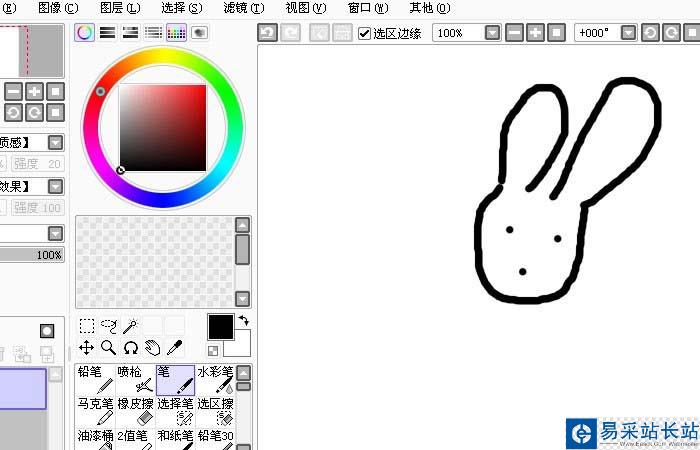The image size is (700, 450).
Task: Select the 水彩笔 watercolor brush
Action: point(215,380)
